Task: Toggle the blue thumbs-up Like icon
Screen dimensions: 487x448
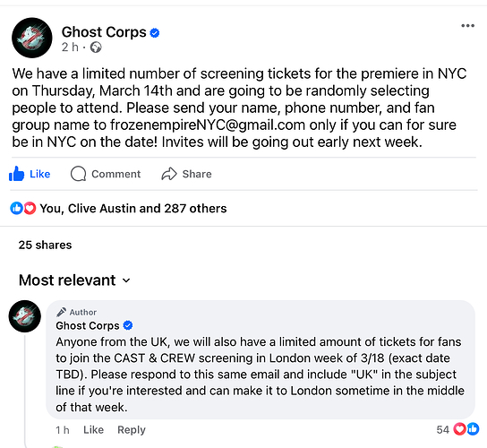Action: [16, 174]
